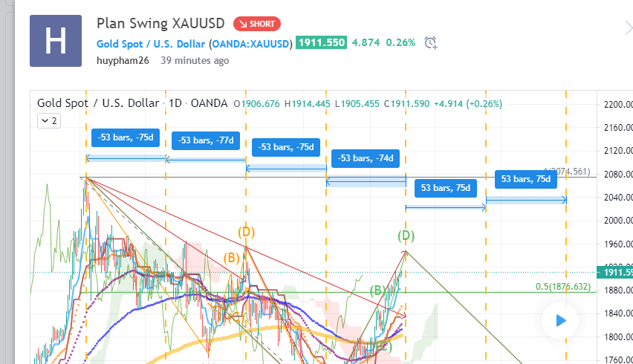The width and height of the screenshot is (633, 364).
Task: Click the green (D) wave label
Action: click(406, 236)
